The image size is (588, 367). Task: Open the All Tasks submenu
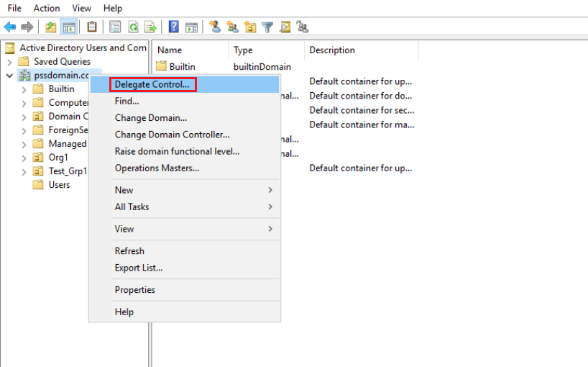click(x=132, y=207)
